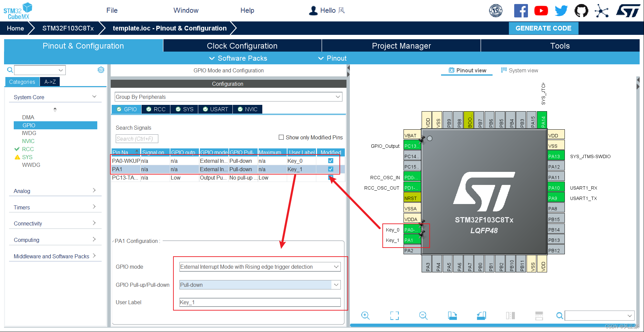Select the NVIC configuration tab
Image resolution: width=644 pixels, height=332 pixels.
(x=248, y=109)
